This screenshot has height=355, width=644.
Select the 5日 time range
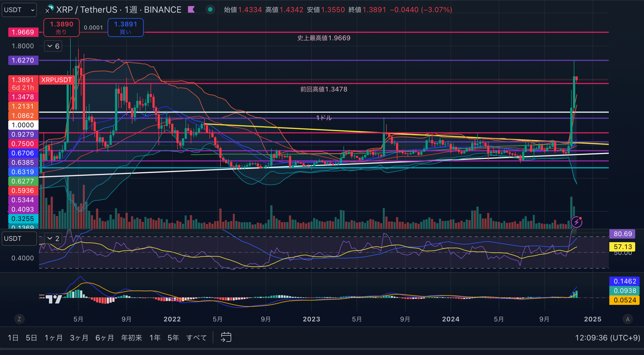(x=31, y=338)
